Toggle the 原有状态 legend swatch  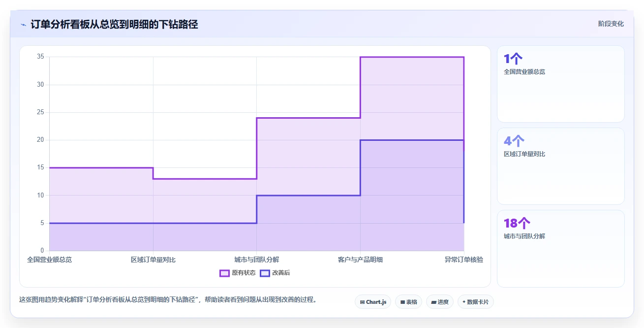(x=224, y=273)
